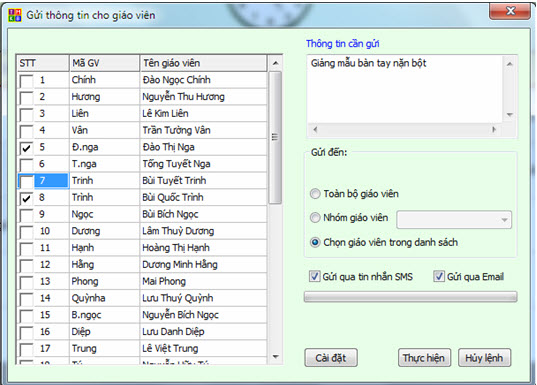Check the box for Nguyễn Thu Hương
Screen dimensions: 537x385
26,98
